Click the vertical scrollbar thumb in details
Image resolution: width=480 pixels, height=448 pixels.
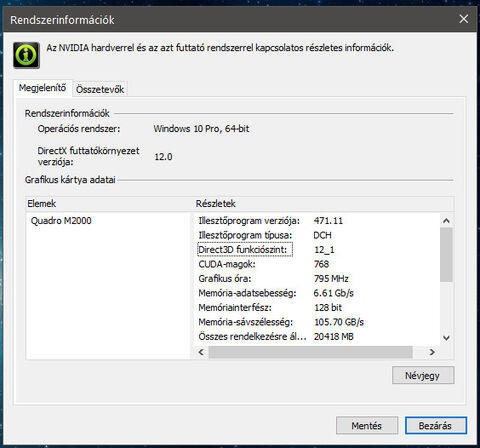click(446, 254)
